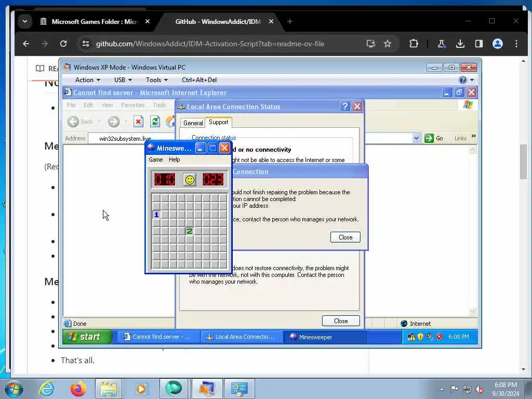The height and width of the screenshot is (399, 532).
Task: Open Internet Explorer from Windows 7 taskbar
Action: 46,389
